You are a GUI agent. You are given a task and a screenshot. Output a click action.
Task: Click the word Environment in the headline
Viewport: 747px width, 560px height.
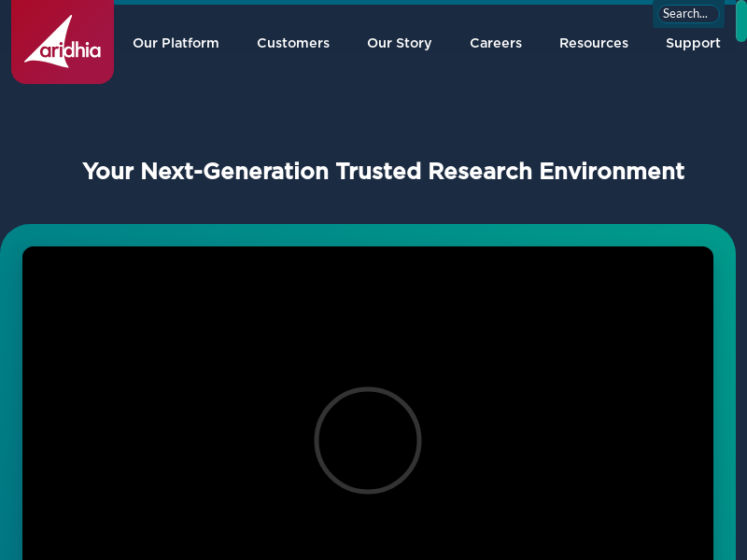coord(612,172)
